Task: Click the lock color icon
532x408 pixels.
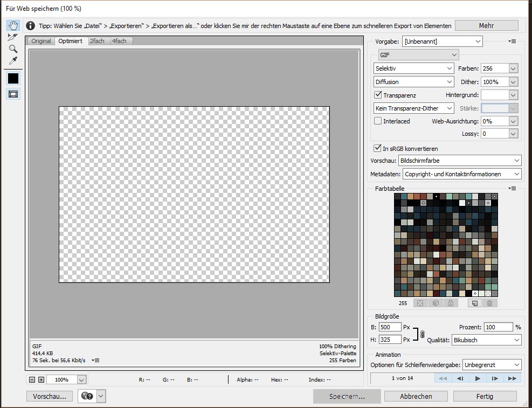Action: pos(450,303)
